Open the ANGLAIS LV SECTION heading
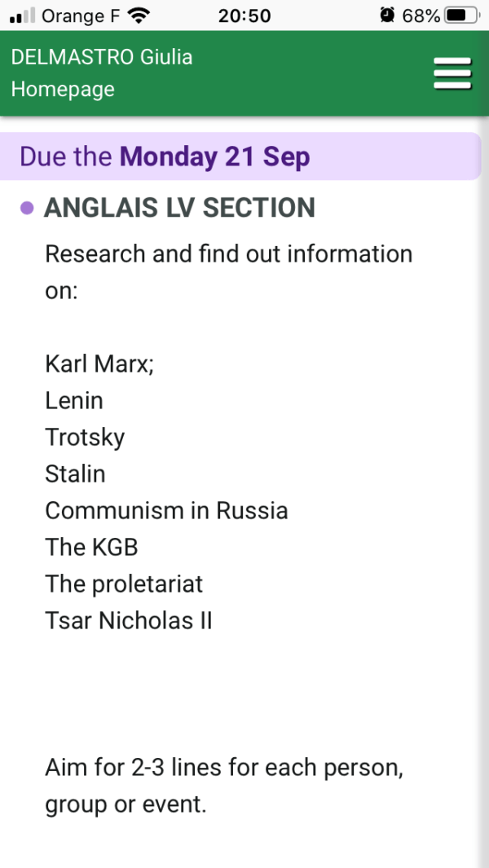The height and width of the screenshot is (868, 489). 179,208
